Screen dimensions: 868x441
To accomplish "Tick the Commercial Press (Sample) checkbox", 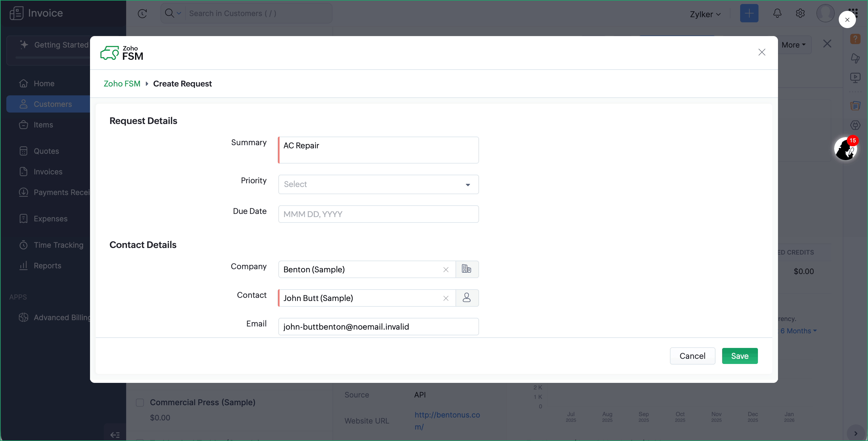I will pyautogui.click(x=140, y=402).
